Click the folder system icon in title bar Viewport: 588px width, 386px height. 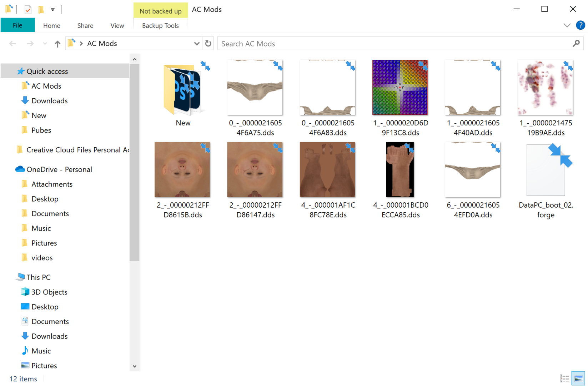pyautogui.click(x=9, y=9)
